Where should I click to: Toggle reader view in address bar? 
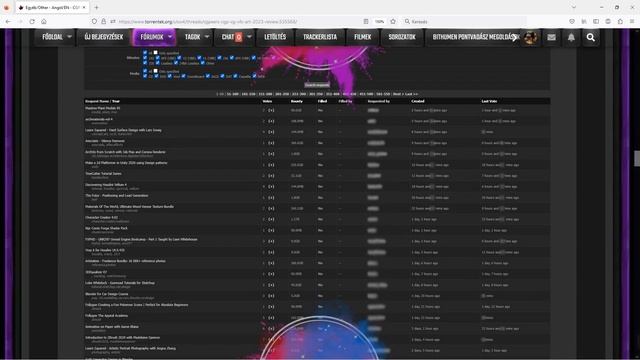point(366,22)
